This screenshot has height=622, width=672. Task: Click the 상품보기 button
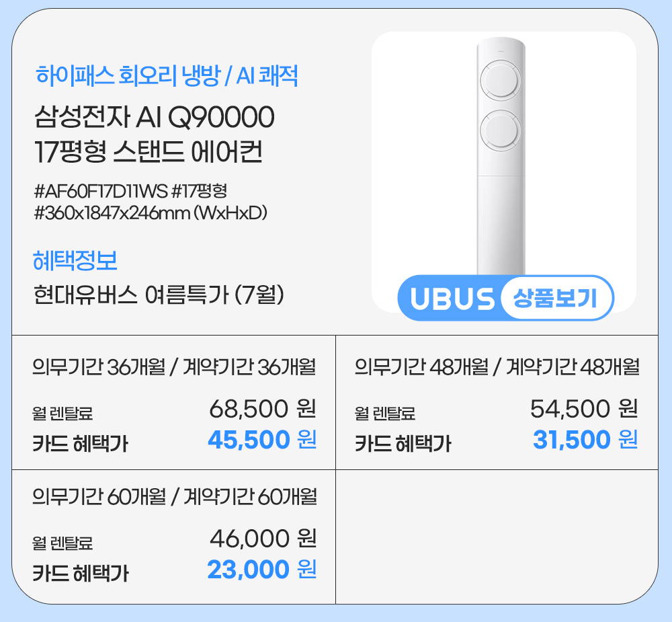[556, 298]
